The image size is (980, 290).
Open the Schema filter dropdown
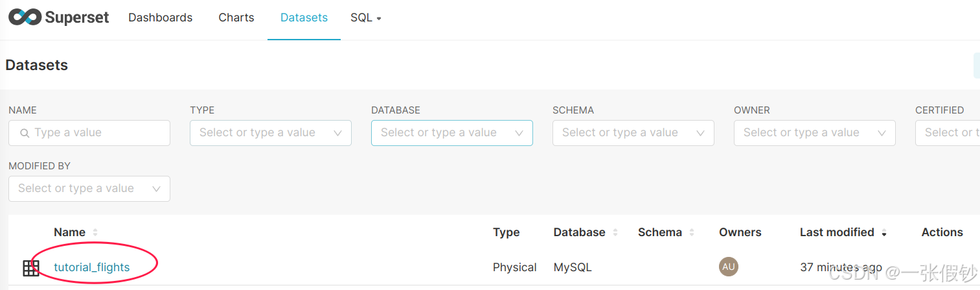pos(633,132)
